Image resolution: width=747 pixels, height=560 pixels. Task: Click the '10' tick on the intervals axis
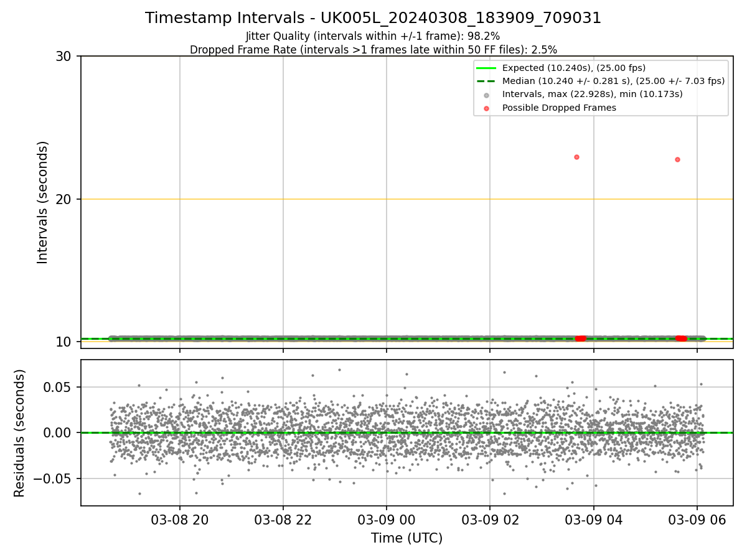point(65,342)
